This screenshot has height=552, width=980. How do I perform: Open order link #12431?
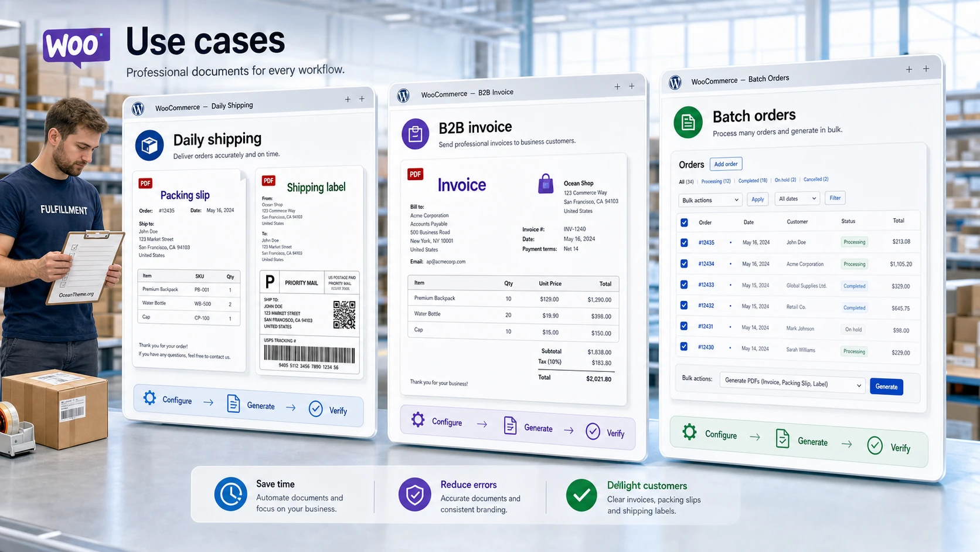pyautogui.click(x=706, y=326)
